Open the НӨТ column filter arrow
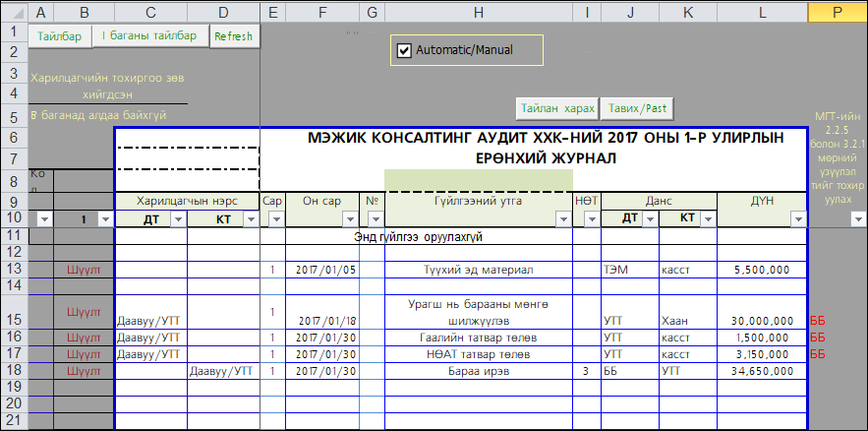 tap(591, 219)
